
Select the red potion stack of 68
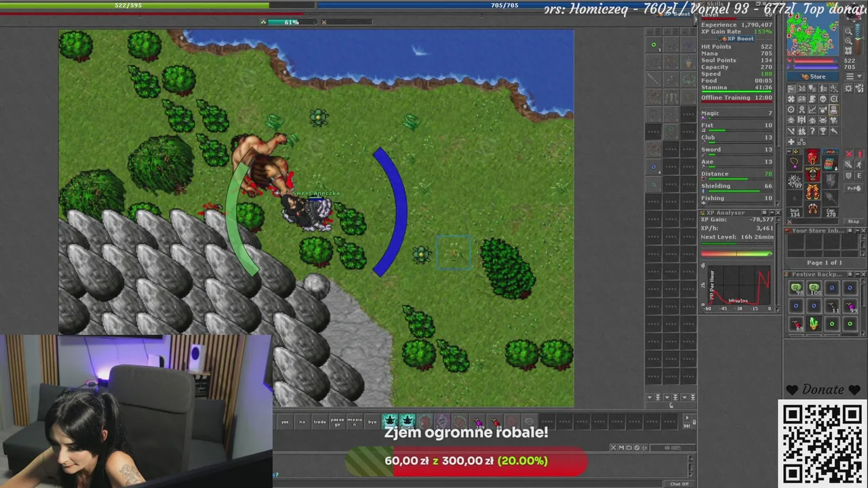tap(797, 324)
